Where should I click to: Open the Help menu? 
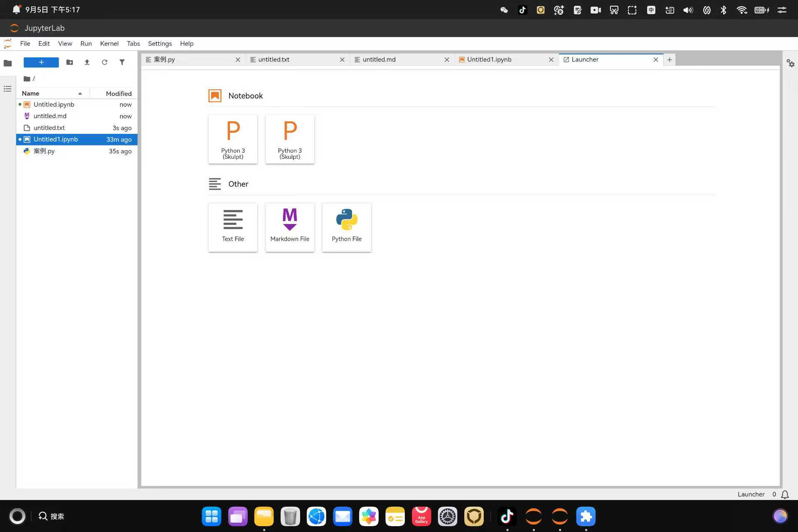point(187,44)
